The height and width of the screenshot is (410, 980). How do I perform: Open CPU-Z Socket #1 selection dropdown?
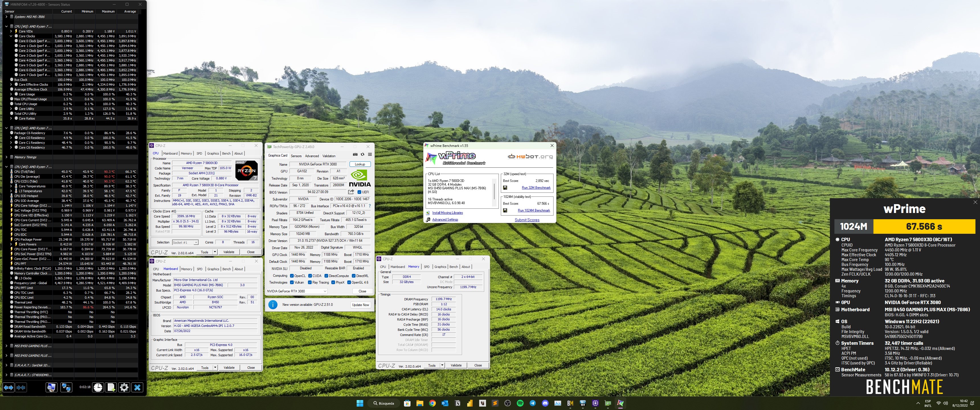point(185,242)
